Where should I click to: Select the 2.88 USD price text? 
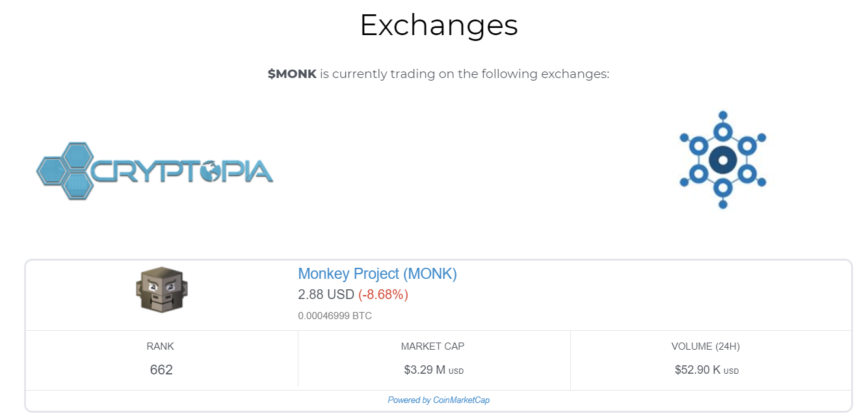326,294
